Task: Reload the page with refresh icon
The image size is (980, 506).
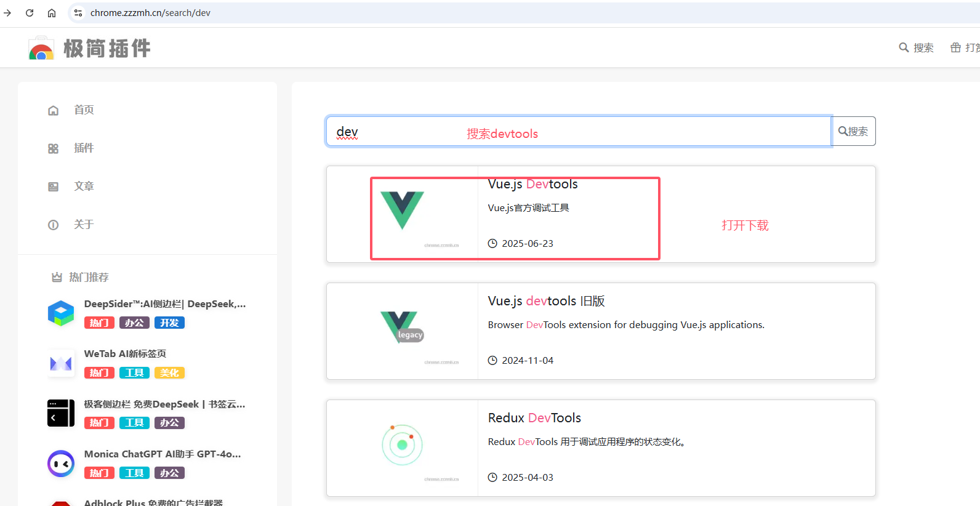Action: (x=30, y=13)
